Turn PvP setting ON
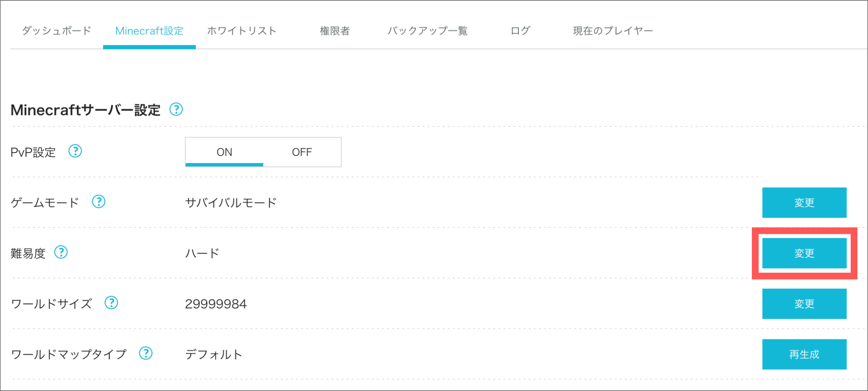868x391 pixels. point(224,152)
